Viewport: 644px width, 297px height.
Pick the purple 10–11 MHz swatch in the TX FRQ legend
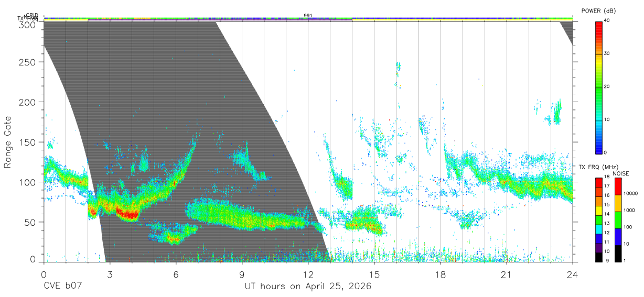click(599, 247)
